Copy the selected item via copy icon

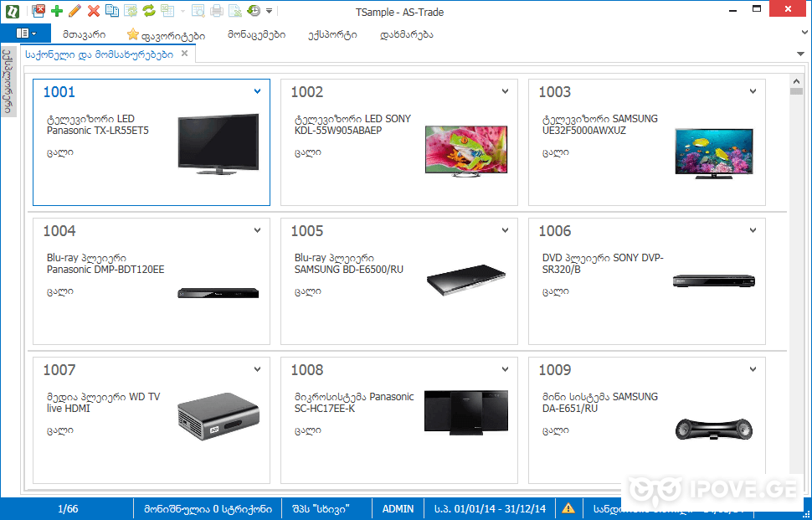(x=112, y=10)
